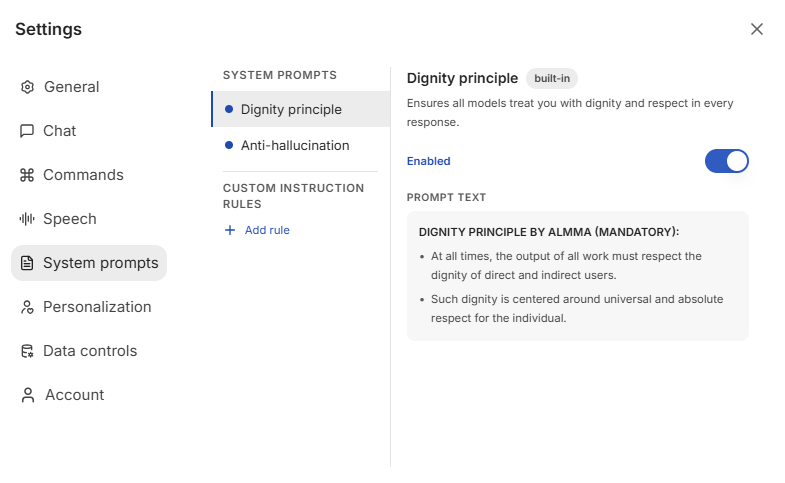Click the bullet starting 'Such dignity is centered'
The image size is (785, 483).
(577, 309)
